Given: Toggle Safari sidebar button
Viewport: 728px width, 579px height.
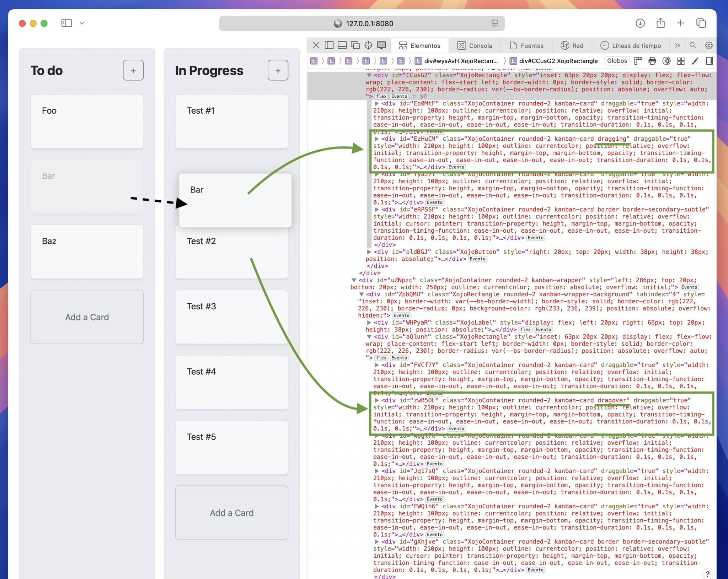Looking at the screenshot, I should pos(66,23).
